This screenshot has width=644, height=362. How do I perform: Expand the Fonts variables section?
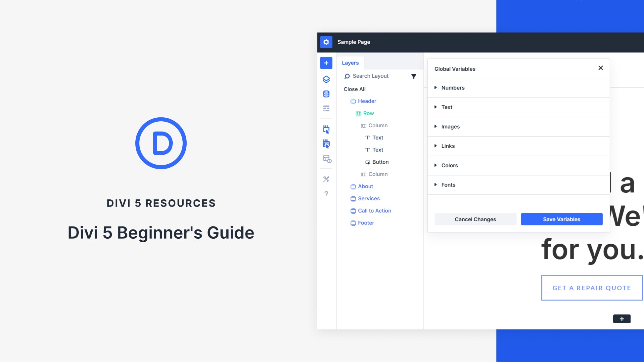(x=448, y=185)
